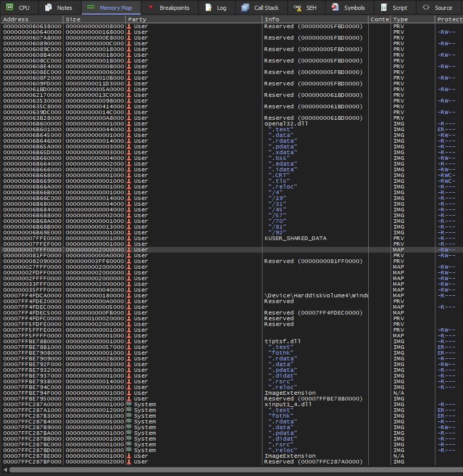Click the Notes tab icon
Image resolution: width=463 pixels, height=476 pixels.
48,8
